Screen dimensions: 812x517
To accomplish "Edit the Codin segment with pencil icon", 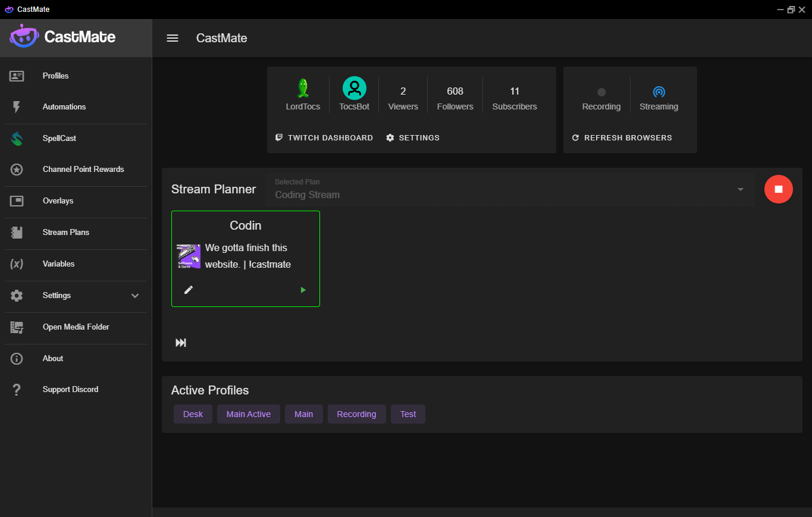I will pyautogui.click(x=189, y=290).
